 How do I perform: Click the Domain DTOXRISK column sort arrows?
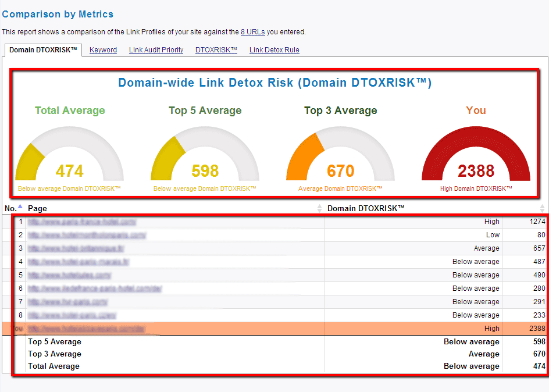click(x=542, y=209)
